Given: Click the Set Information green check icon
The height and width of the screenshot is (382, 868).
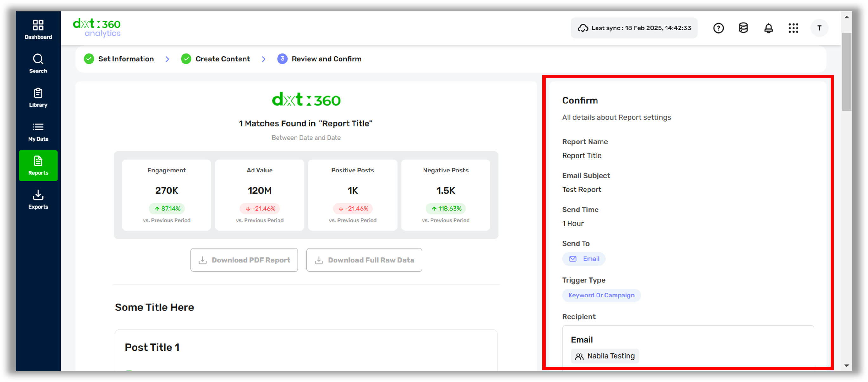Looking at the screenshot, I should click(89, 59).
